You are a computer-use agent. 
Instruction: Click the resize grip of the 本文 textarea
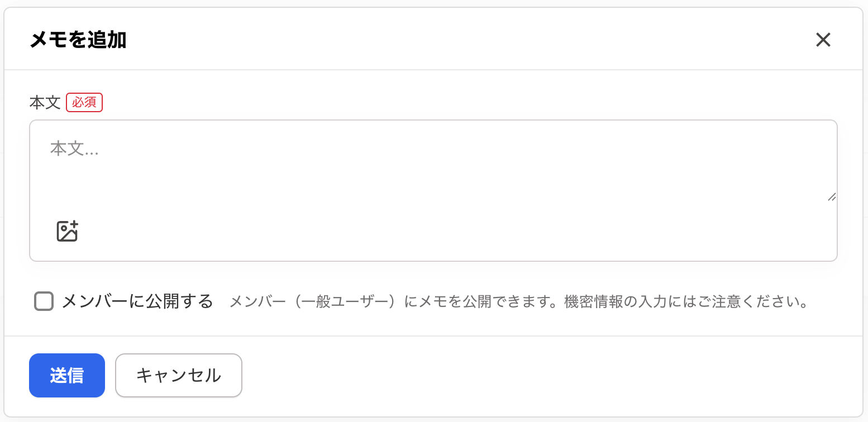[831, 196]
